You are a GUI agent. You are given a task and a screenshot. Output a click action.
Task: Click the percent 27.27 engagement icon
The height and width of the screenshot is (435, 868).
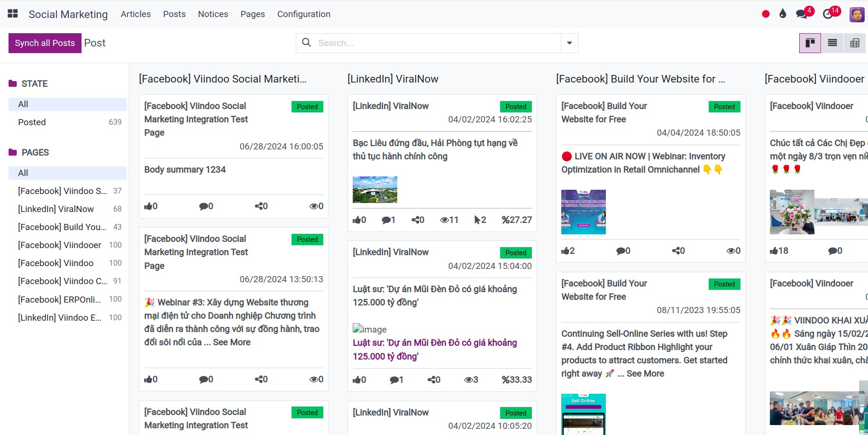(x=505, y=220)
